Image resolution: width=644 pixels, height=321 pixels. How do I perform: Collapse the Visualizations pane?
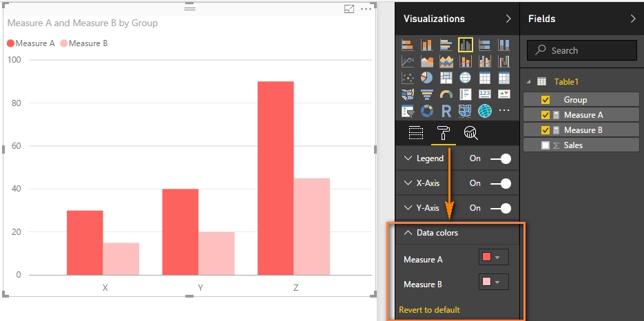pos(508,19)
